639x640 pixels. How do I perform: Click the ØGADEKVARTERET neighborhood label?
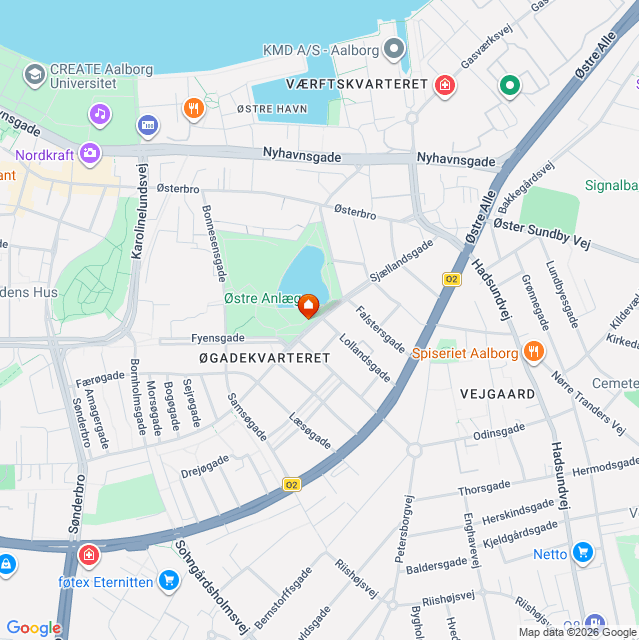[x=264, y=358]
